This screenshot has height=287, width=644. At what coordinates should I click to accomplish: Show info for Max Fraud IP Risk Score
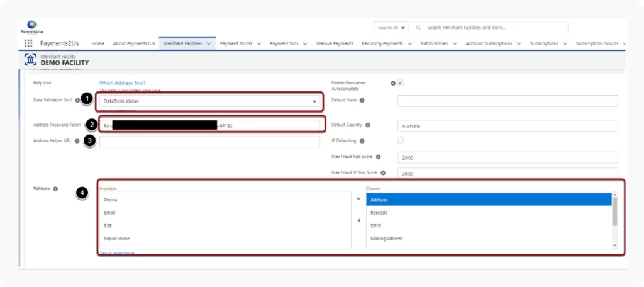[x=383, y=173]
